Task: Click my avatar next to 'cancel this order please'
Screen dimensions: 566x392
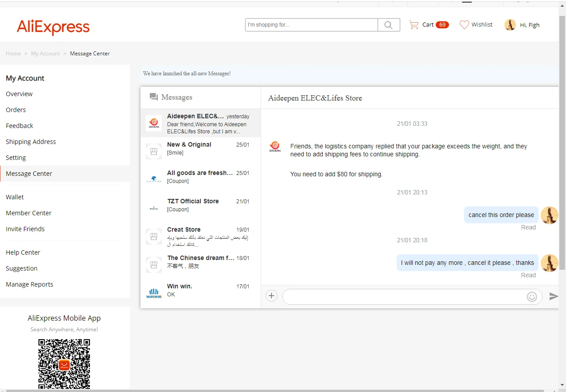Action: click(550, 215)
